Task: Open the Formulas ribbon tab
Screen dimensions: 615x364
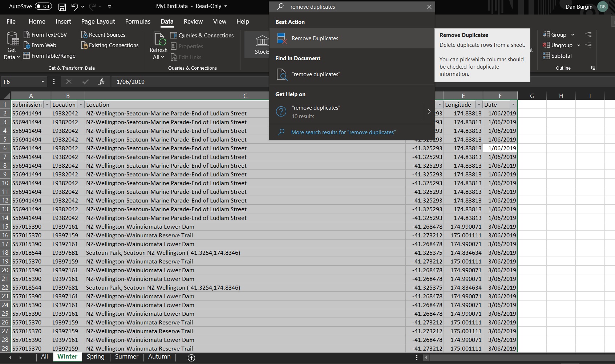Action: tap(138, 22)
